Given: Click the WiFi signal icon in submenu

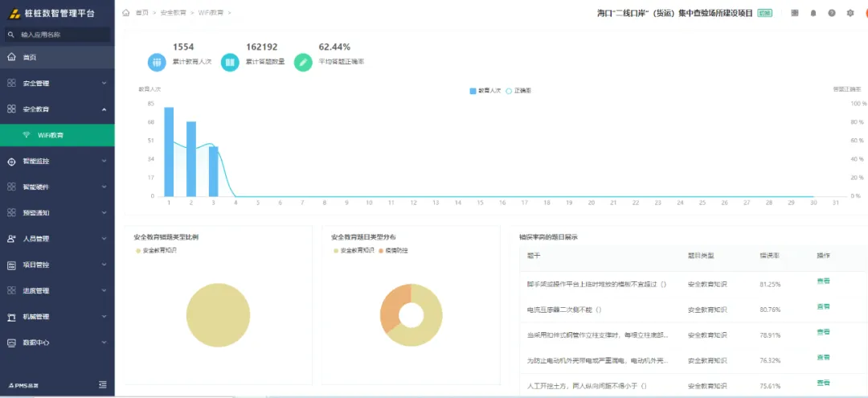Looking at the screenshot, I should click(x=26, y=135).
